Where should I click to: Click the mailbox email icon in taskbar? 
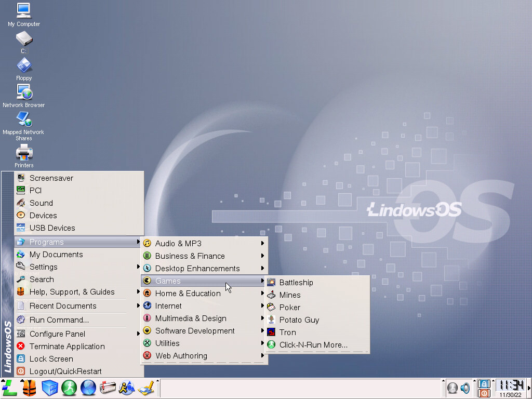108,388
